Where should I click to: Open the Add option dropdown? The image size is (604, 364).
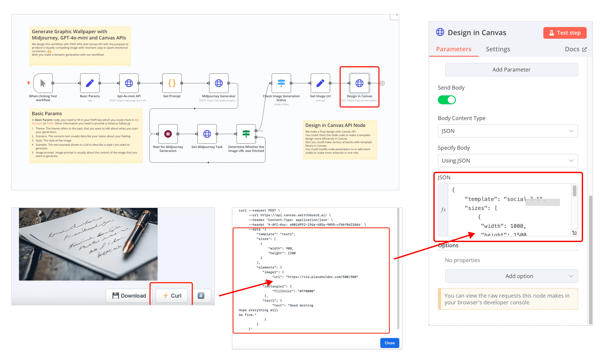(511, 276)
